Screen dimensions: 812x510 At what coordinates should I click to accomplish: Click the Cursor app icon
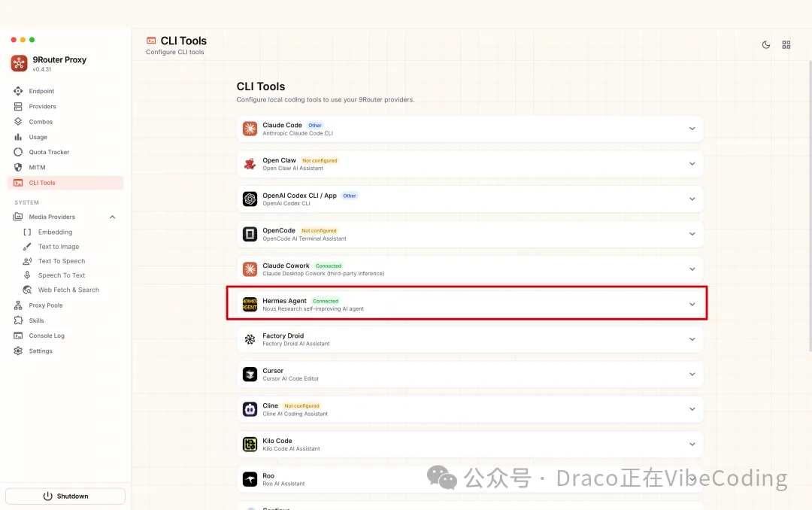tap(250, 374)
